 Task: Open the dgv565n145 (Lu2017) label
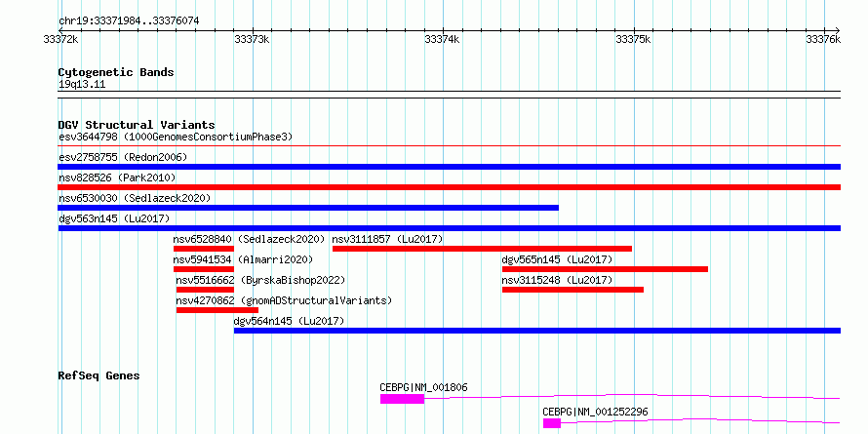click(x=558, y=259)
